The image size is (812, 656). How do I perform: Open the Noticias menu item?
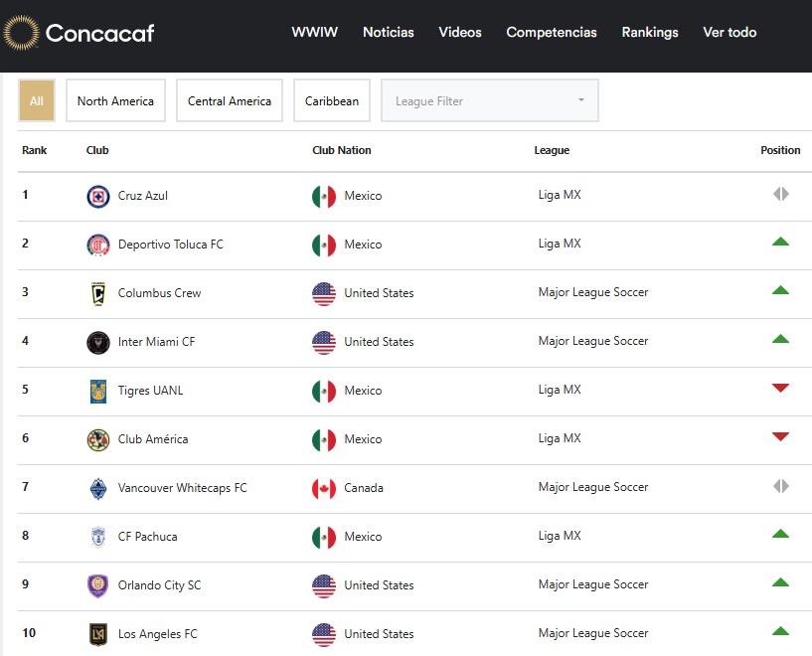[389, 32]
